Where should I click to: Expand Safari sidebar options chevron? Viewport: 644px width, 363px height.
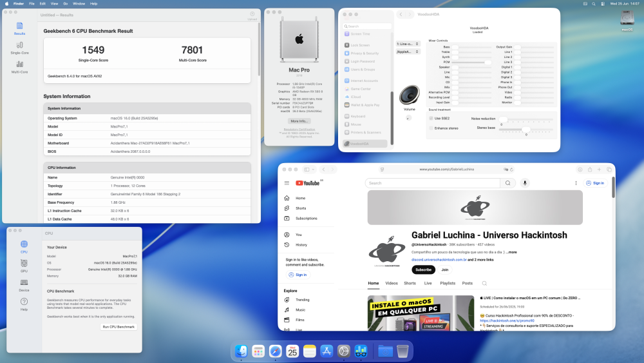314,170
